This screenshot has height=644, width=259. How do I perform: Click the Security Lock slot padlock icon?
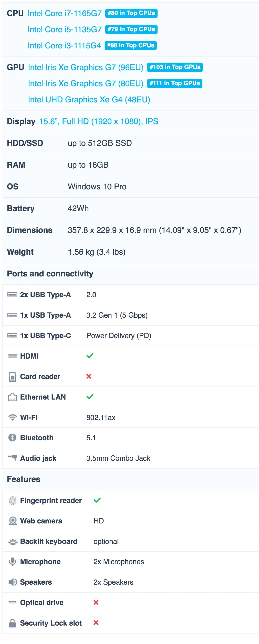pos(12,623)
